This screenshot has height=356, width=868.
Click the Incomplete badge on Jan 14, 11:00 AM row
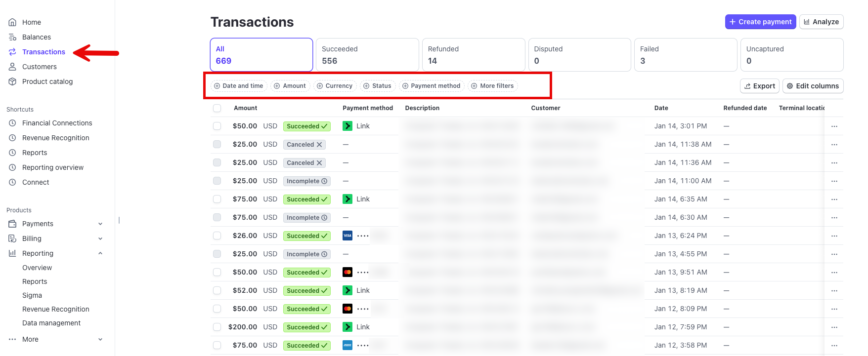307,181
